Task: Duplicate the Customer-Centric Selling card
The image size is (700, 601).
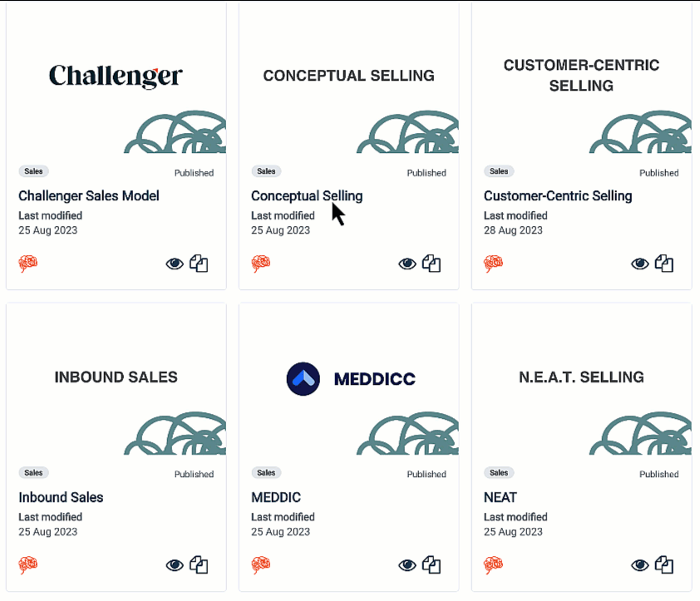Action: (664, 264)
